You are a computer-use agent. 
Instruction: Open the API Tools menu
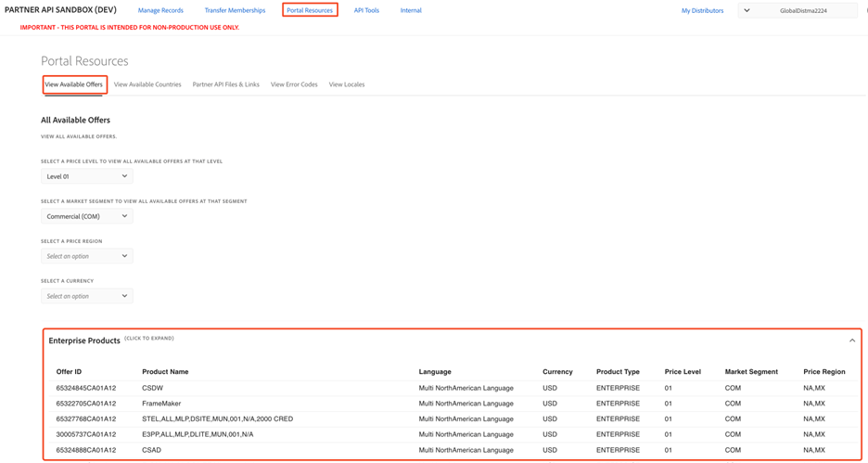click(x=366, y=10)
